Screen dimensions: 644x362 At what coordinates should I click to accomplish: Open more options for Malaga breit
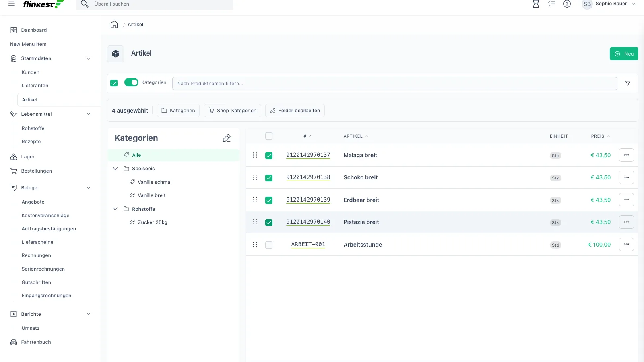pyautogui.click(x=626, y=155)
